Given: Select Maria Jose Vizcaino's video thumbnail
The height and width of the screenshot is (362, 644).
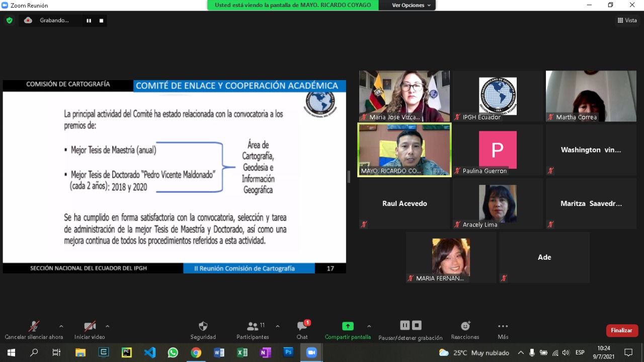Looking at the screenshot, I should click(x=405, y=96).
